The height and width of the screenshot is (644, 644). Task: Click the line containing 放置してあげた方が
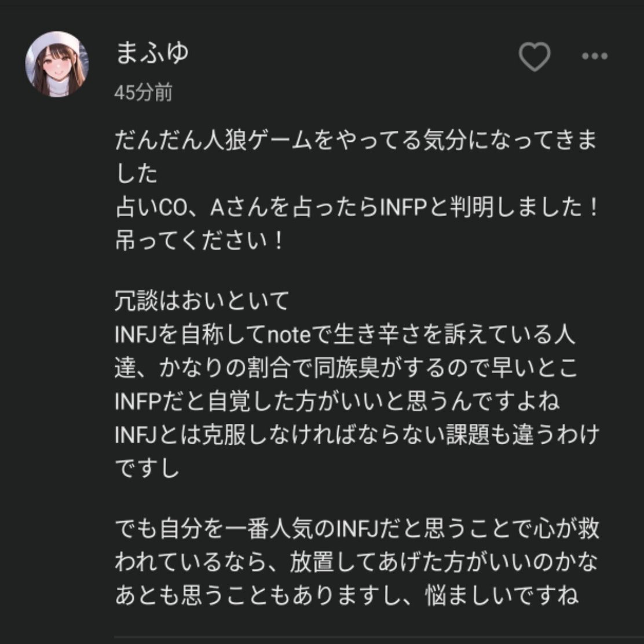point(356,562)
